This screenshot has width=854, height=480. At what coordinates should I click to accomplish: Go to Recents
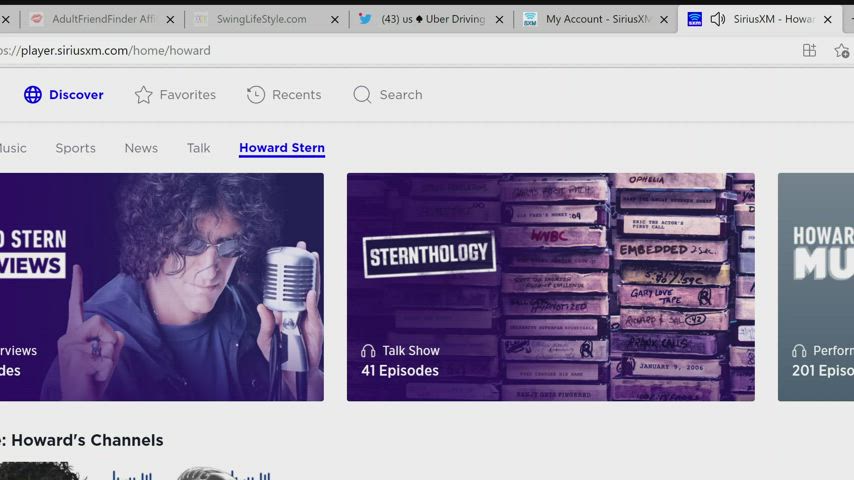(x=284, y=95)
